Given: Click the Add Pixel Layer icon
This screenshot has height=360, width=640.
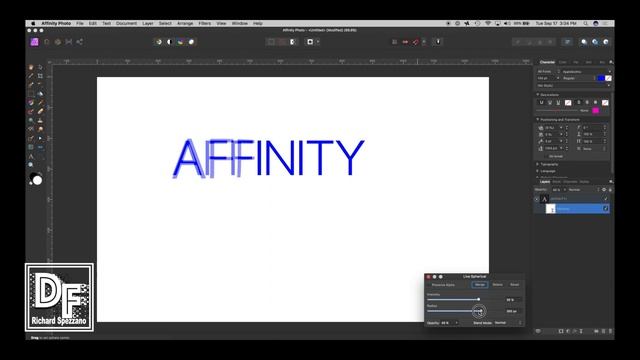Looking at the screenshot, I should pos(603,331).
